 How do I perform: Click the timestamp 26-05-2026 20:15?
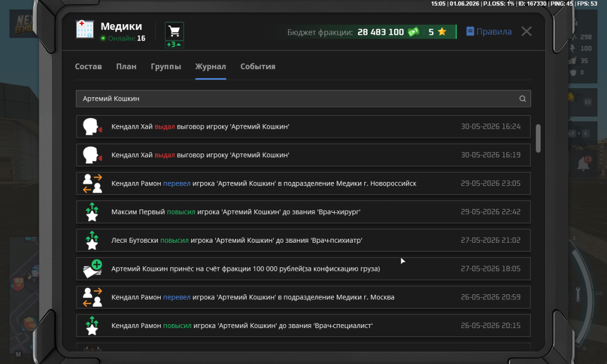tap(491, 326)
